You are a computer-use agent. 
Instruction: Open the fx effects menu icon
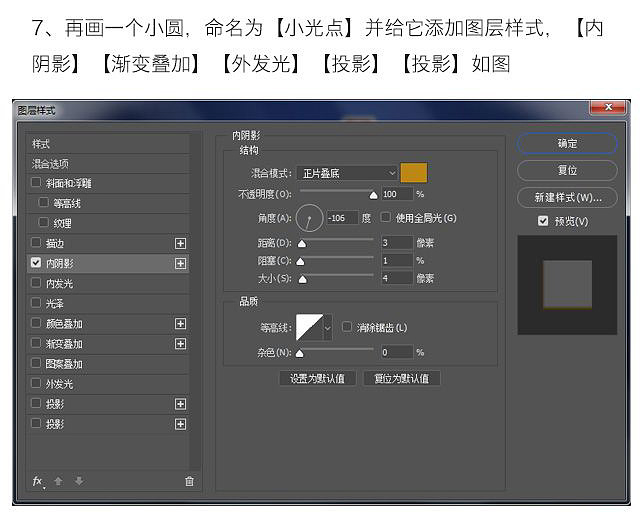click(x=38, y=481)
